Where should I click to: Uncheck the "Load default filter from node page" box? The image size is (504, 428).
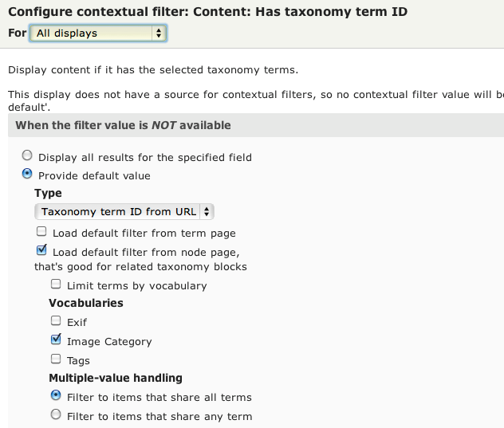click(41, 250)
